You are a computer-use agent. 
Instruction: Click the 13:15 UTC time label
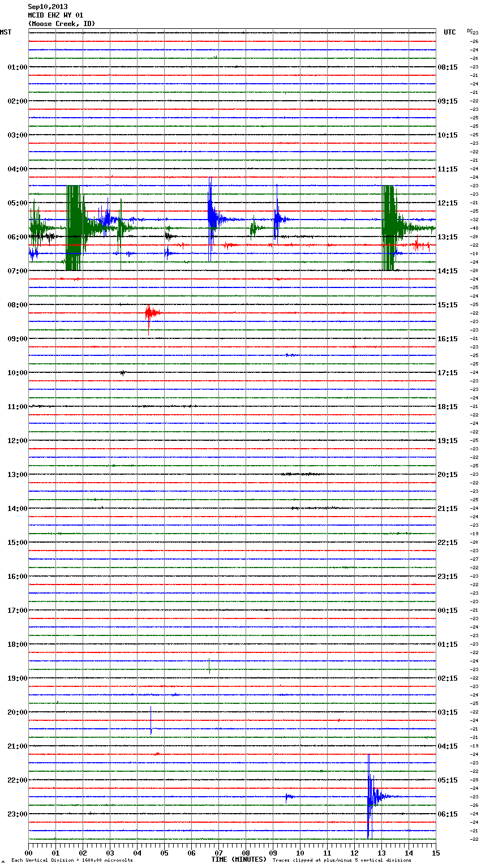[448, 237]
